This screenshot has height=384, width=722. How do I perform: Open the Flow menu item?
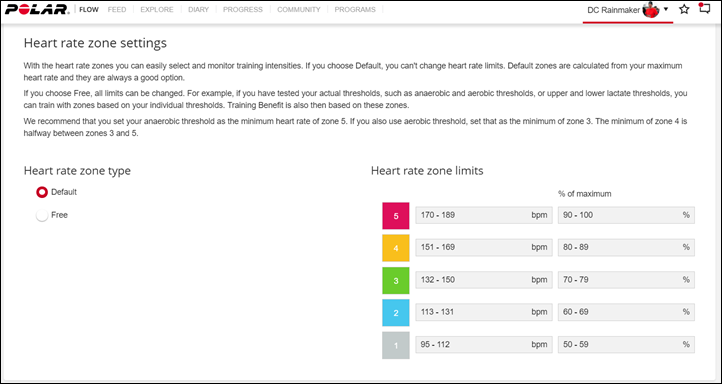coord(89,9)
